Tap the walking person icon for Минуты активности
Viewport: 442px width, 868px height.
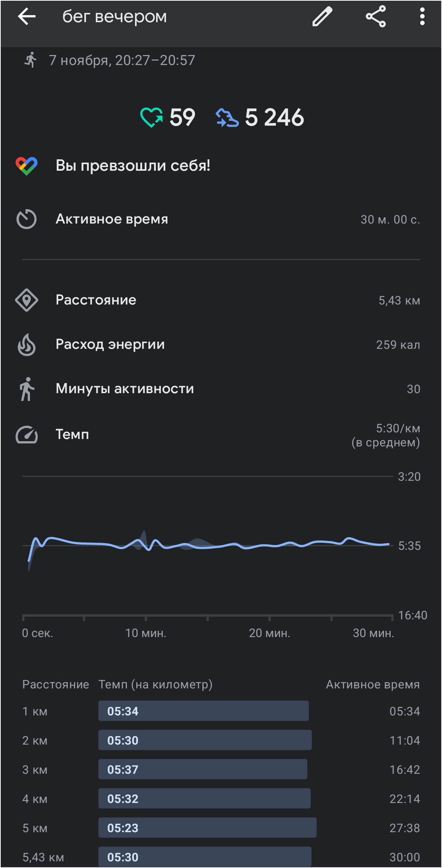tap(27, 389)
